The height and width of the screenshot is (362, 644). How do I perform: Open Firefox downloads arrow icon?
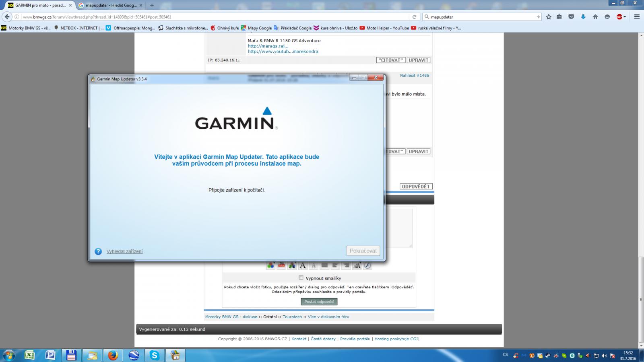(x=583, y=17)
